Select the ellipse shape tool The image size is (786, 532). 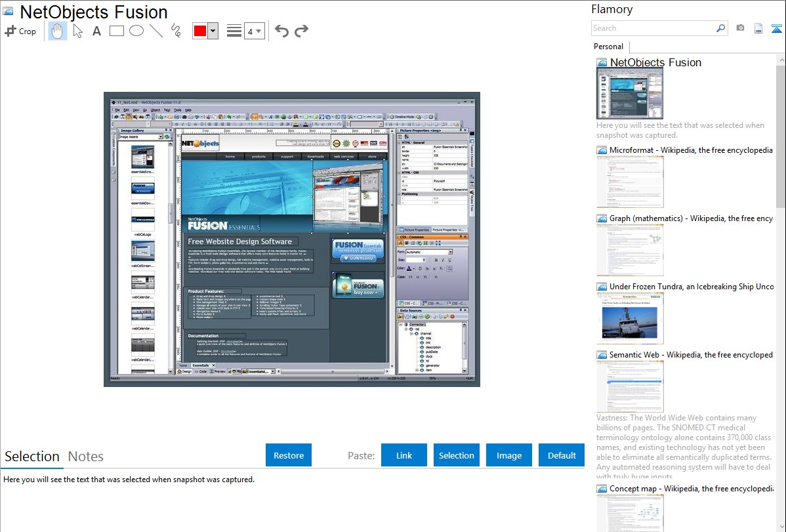136,31
